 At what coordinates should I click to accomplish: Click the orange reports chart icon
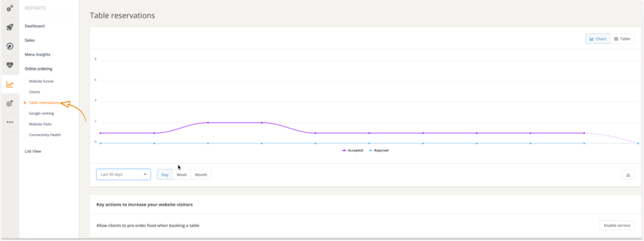click(10, 84)
